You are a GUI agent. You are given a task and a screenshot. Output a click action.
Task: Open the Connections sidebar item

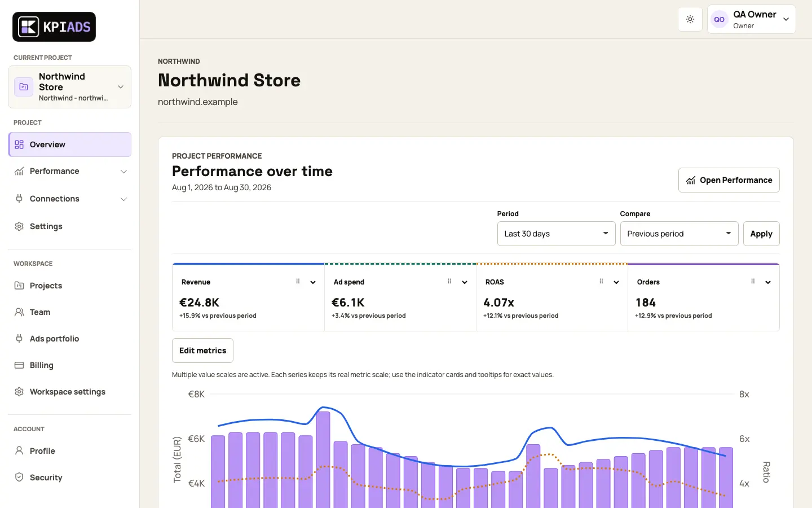point(70,199)
